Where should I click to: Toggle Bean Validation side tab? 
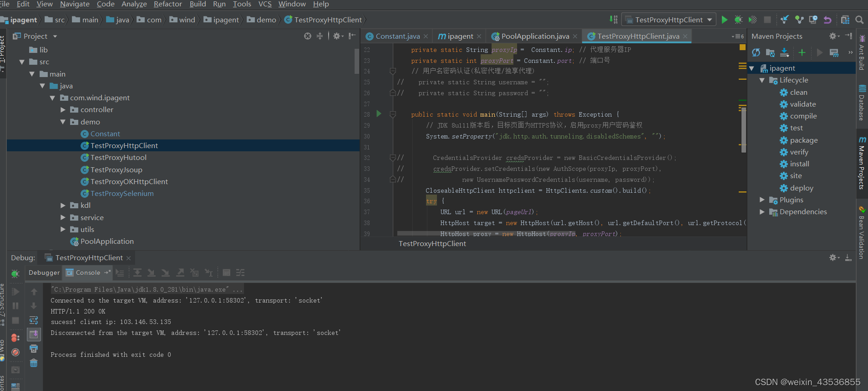pyautogui.click(x=862, y=232)
